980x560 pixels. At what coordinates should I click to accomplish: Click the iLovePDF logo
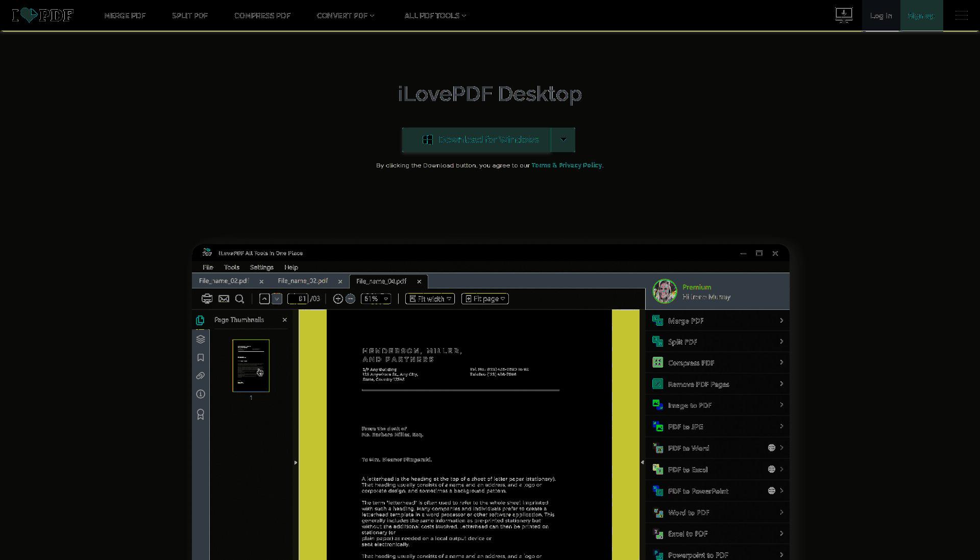[43, 15]
